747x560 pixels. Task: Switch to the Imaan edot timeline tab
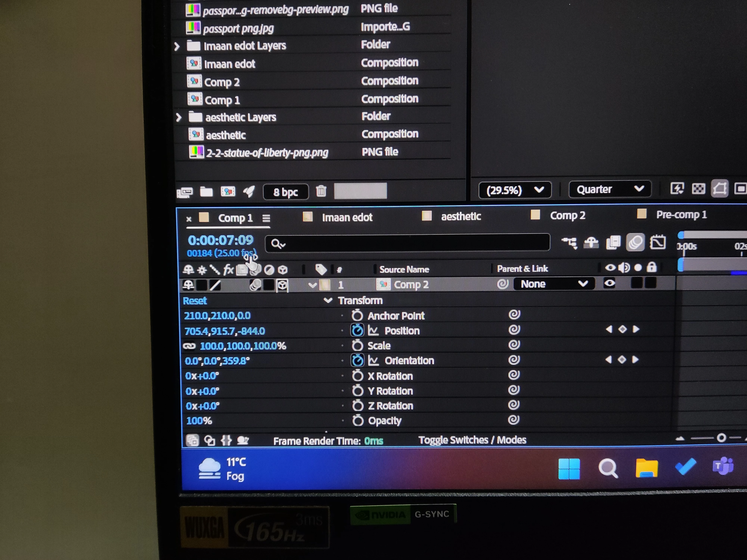pos(347,217)
